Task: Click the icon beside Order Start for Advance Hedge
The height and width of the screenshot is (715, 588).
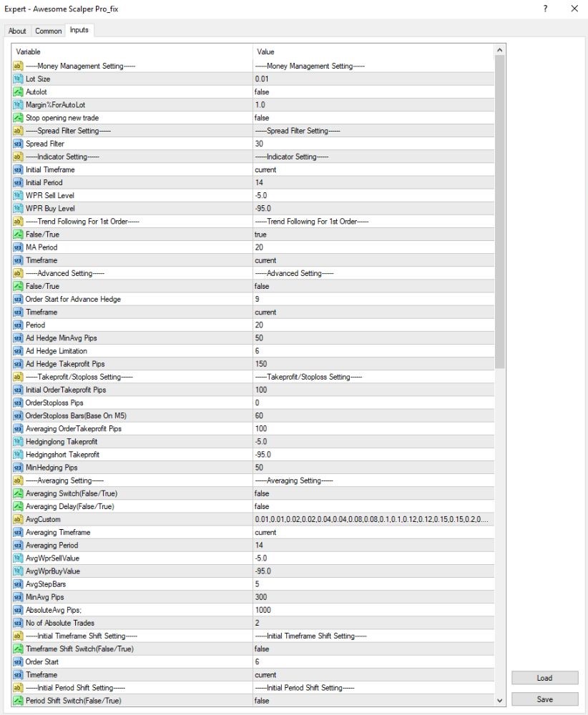Action: click(18, 299)
